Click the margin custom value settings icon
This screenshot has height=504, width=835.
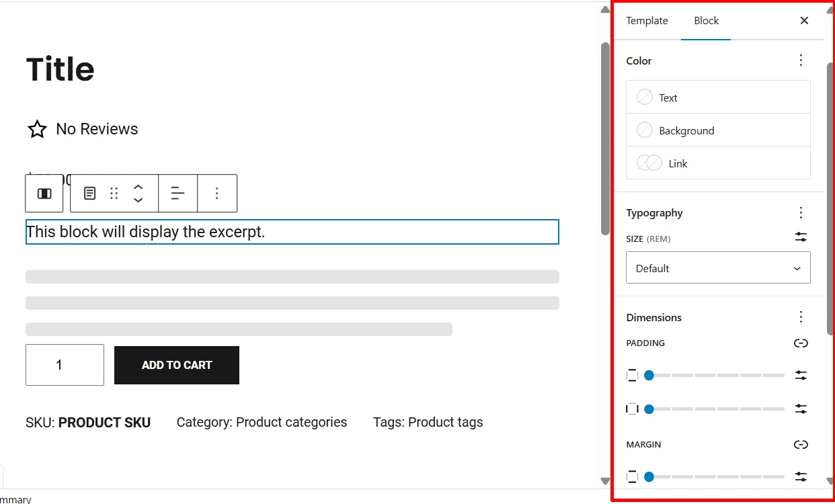(801, 476)
